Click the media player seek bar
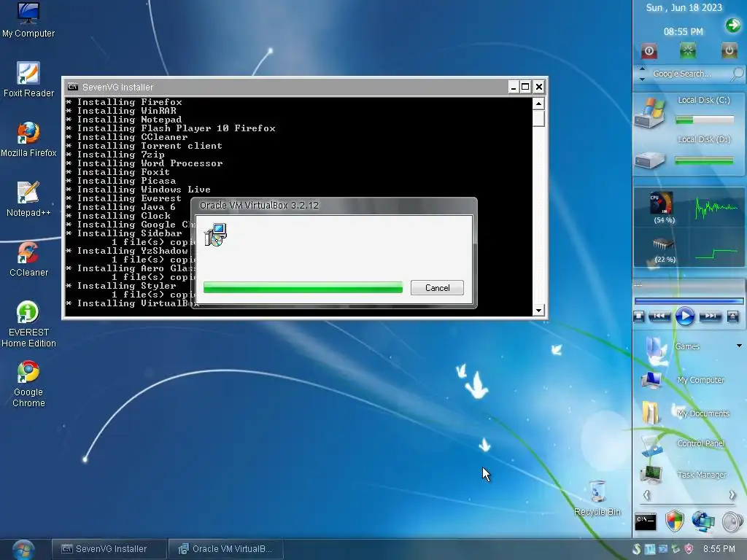 click(689, 301)
